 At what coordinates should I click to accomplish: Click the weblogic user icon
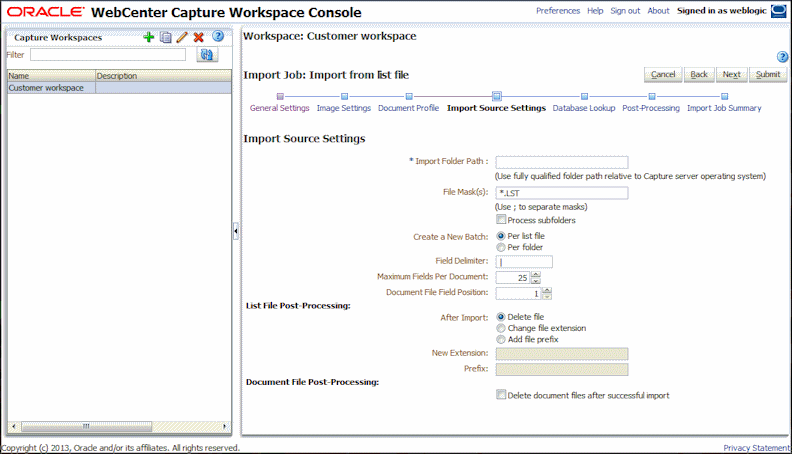[778, 11]
